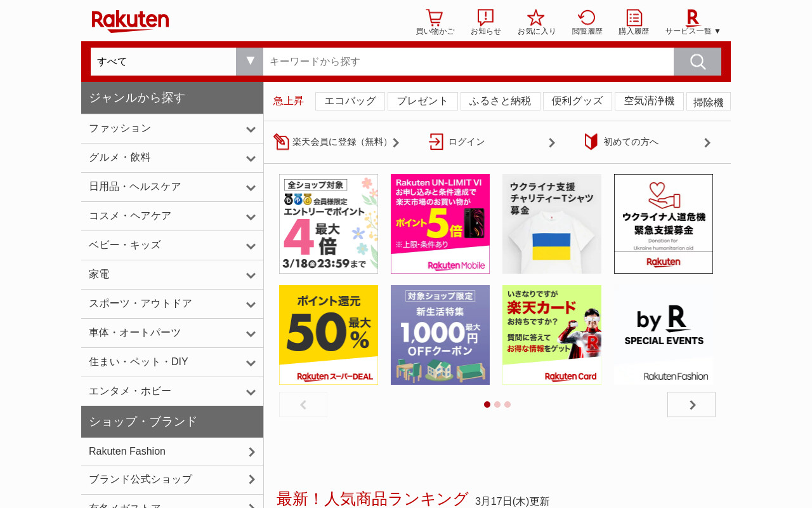
Task: Open the 楽天カード banner
Action: click(552, 335)
